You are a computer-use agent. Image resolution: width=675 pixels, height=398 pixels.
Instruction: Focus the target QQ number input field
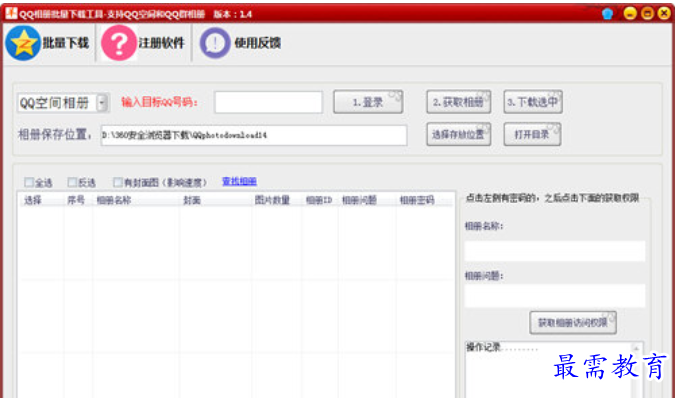(269, 102)
